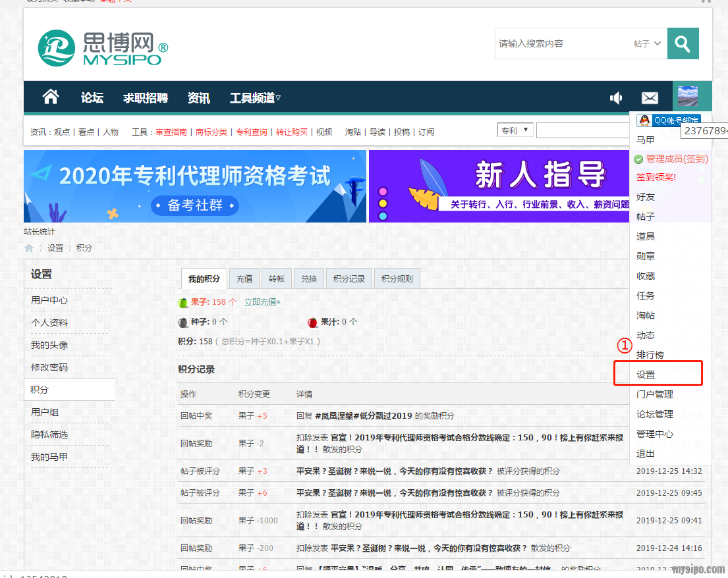Select 退出 from the user menu
The height and width of the screenshot is (578, 728).
pyautogui.click(x=646, y=454)
